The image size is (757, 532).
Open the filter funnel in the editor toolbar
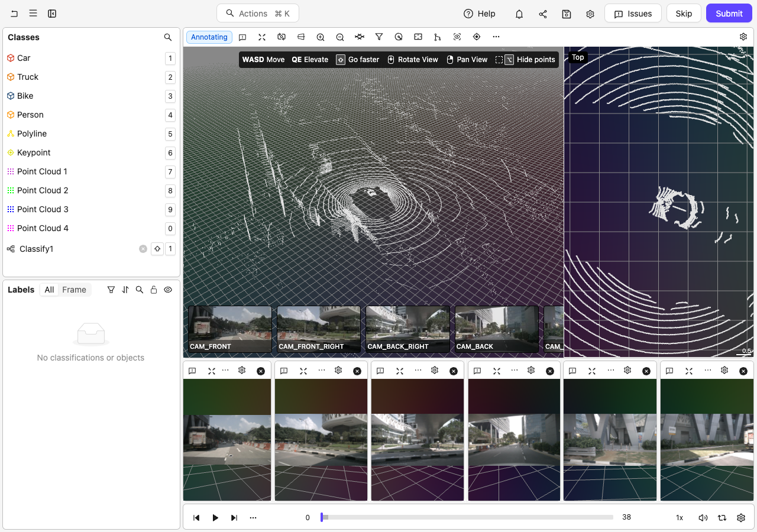379,37
